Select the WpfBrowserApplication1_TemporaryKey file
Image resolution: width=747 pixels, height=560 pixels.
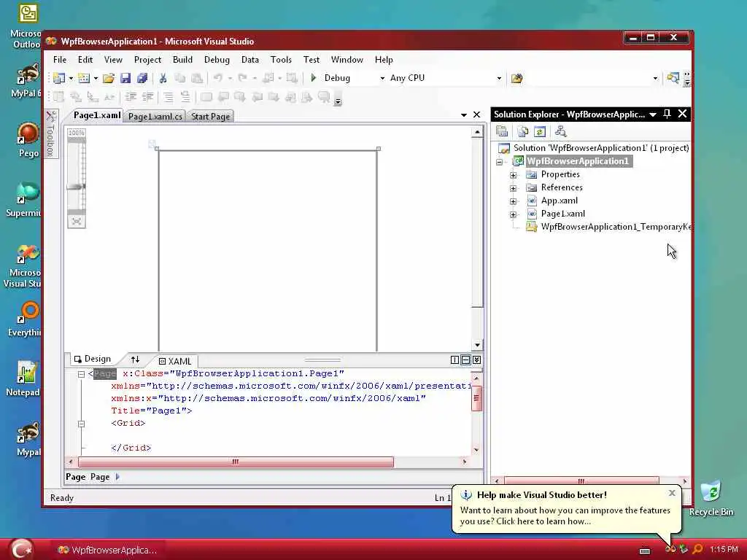(609, 227)
